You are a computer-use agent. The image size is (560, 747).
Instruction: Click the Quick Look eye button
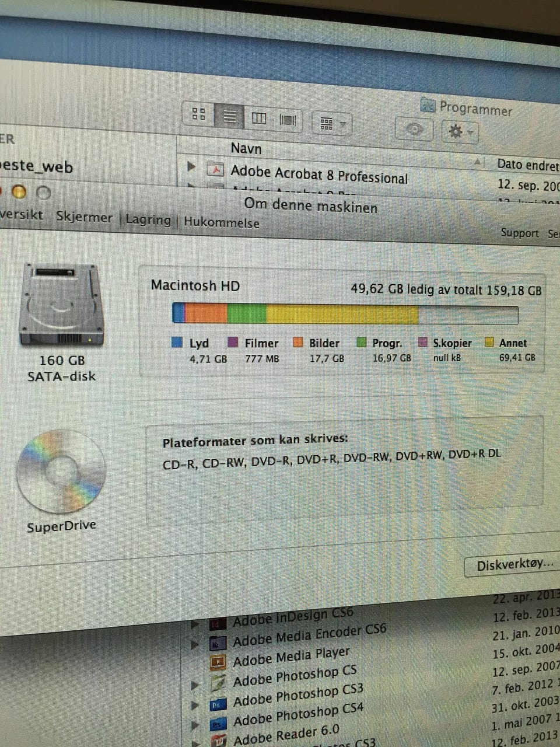pyautogui.click(x=414, y=129)
